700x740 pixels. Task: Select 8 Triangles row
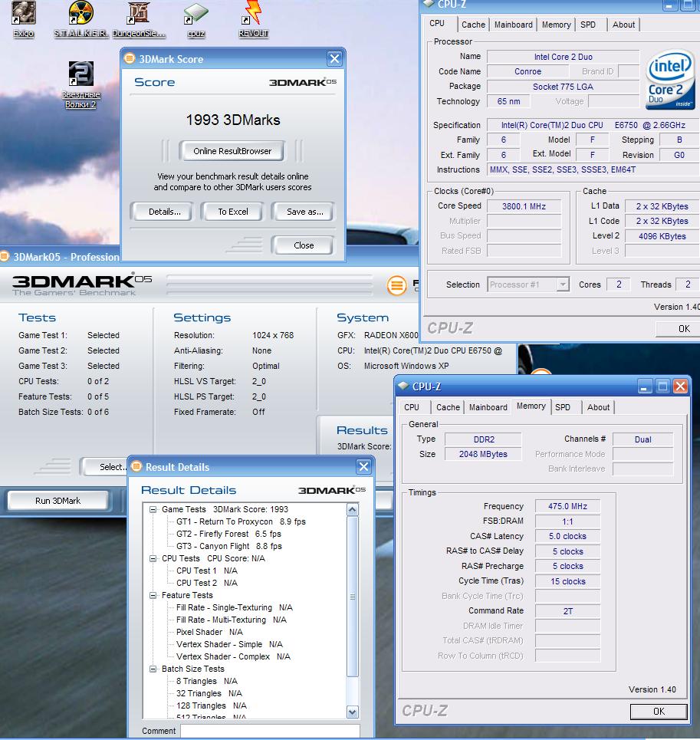click(206, 681)
